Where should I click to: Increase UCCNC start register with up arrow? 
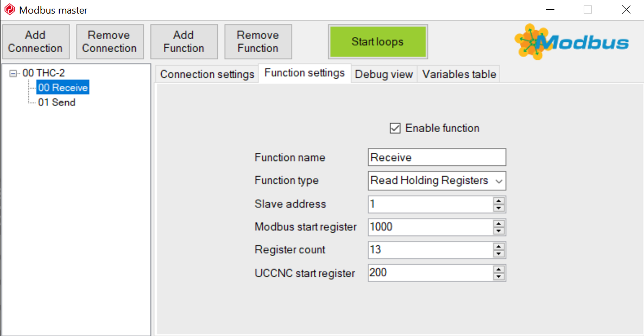click(x=498, y=269)
